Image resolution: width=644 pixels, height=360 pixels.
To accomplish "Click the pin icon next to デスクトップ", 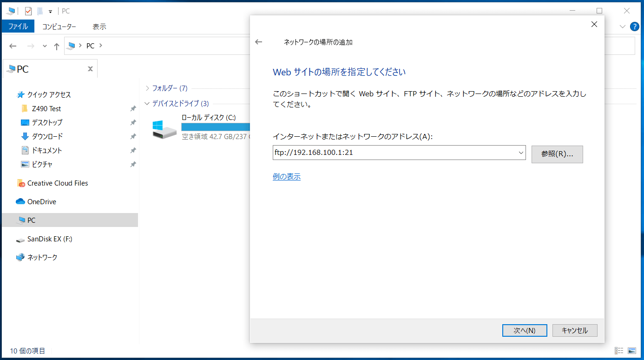I will pyautogui.click(x=133, y=122).
